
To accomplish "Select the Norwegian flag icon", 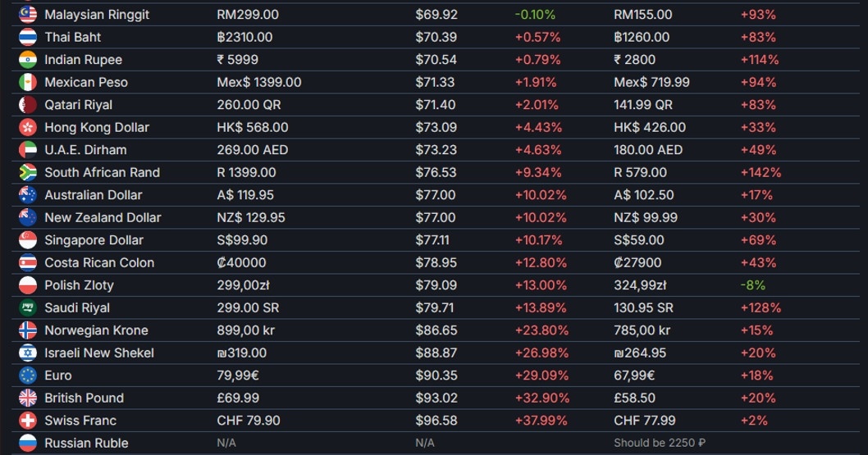I will click(28, 330).
